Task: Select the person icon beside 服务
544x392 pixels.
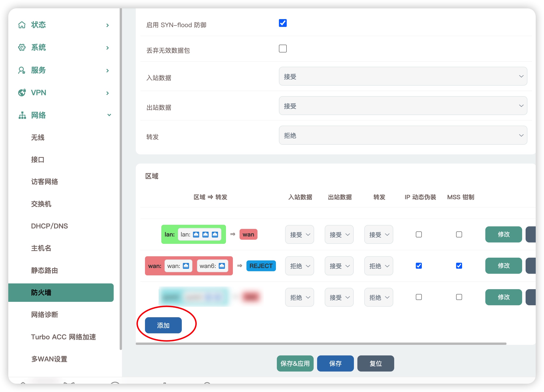Action: 22,70
